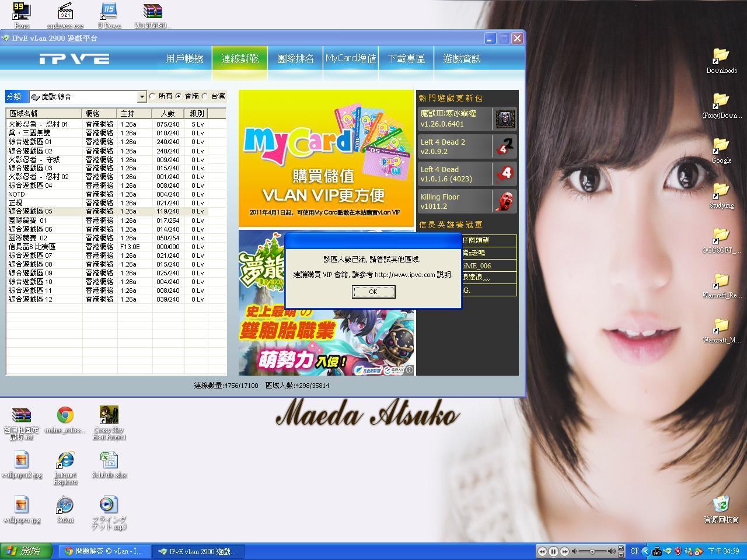Switch to 問題解答 vLan Chrome taskbar item
This screenshot has width=747, height=560.
click(104, 551)
